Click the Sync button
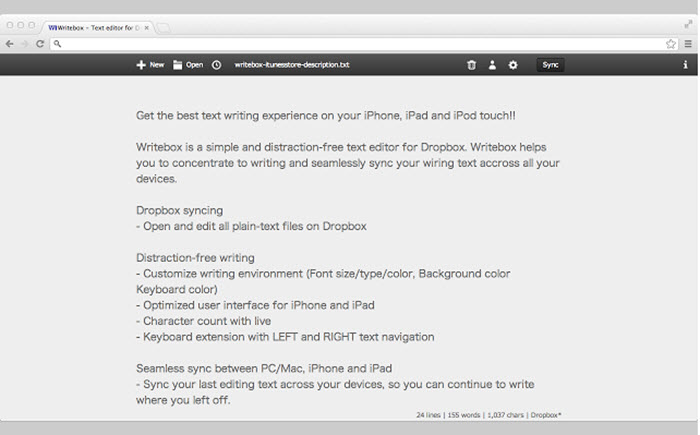Viewport: 700px width, 435px height. (x=550, y=65)
